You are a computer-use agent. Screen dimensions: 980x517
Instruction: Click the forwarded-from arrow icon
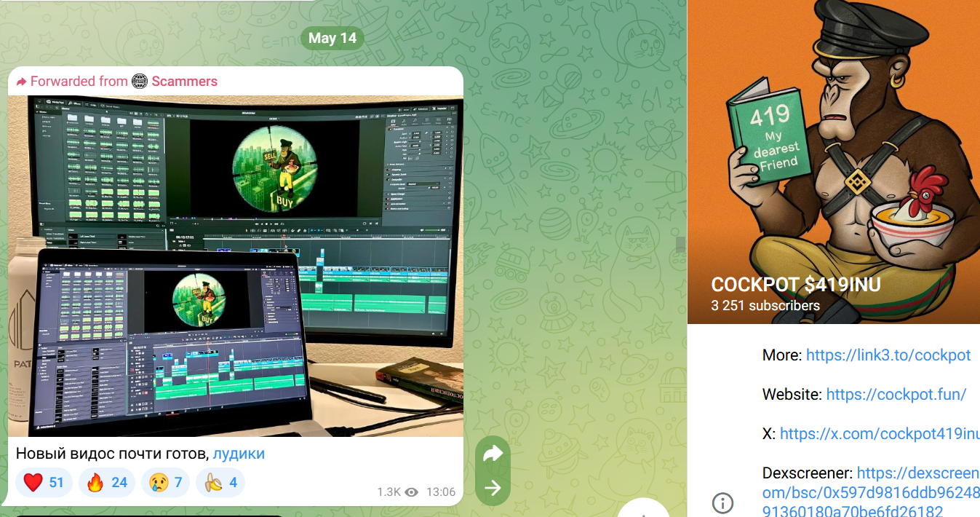[21, 82]
